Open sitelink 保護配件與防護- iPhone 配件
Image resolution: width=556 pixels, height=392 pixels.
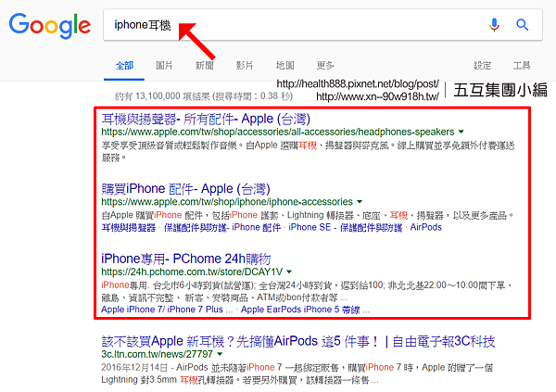coord(222,227)
